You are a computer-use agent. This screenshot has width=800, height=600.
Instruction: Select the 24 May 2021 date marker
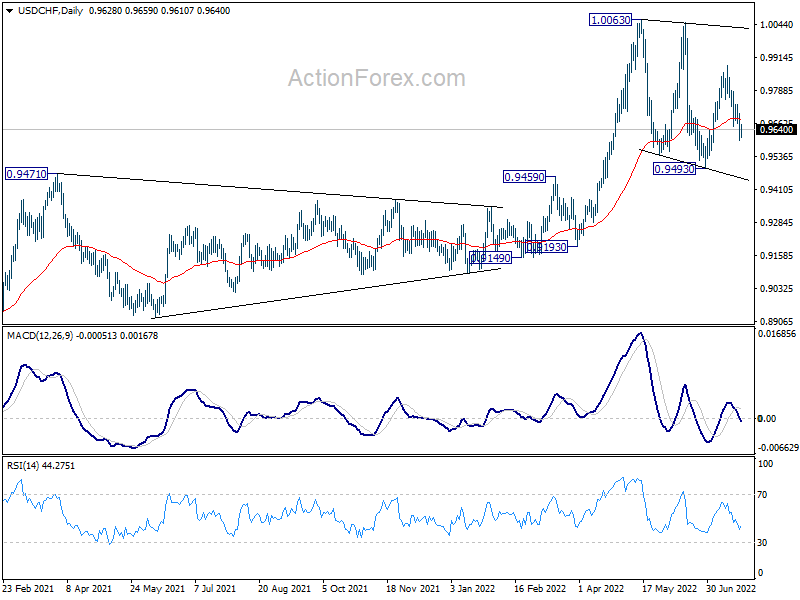157,588
